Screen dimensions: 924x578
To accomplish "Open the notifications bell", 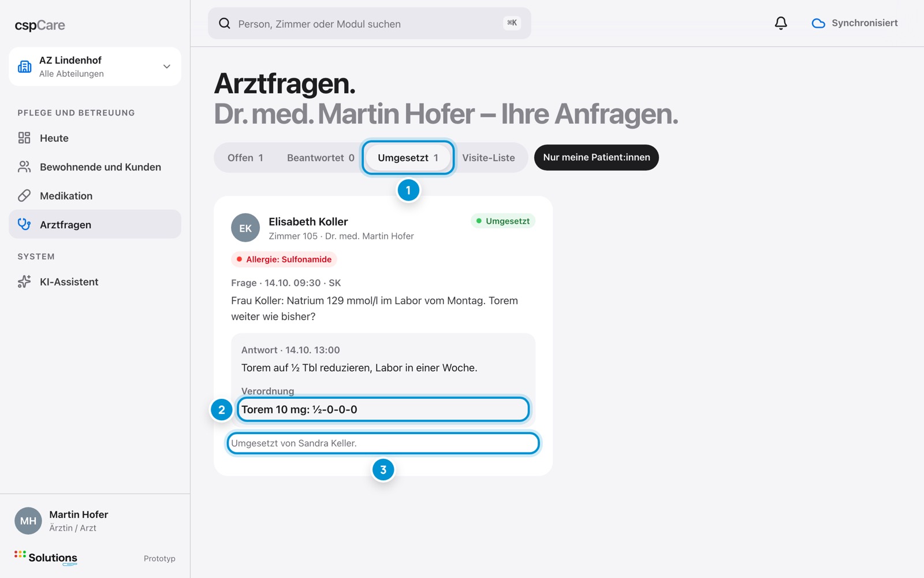I will 781,23.
